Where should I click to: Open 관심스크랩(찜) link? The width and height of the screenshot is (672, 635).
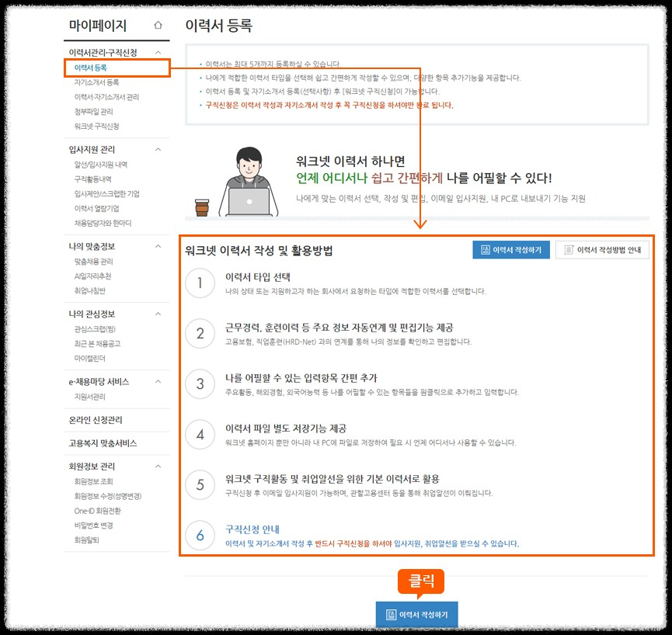tap(95, 329)
